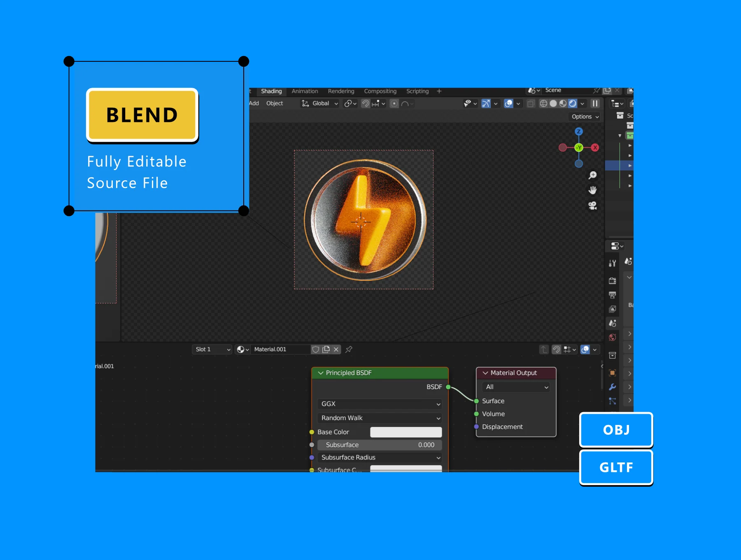The width and height of the screenshot is (741, 560).
Task: Click the pan hand viewport icon
Action: (592, 190)
